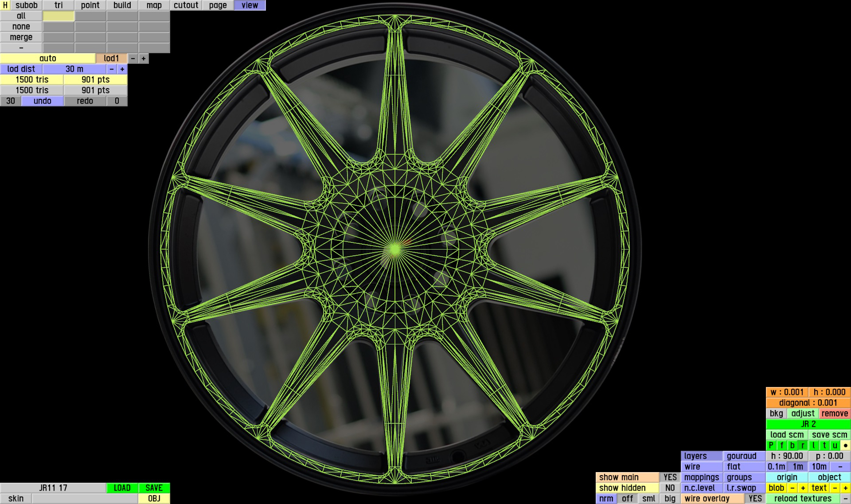The width and height of the screenshot is (851, 504).
Task: Switch to 't' top view
Action: click(x=824, y=445)
